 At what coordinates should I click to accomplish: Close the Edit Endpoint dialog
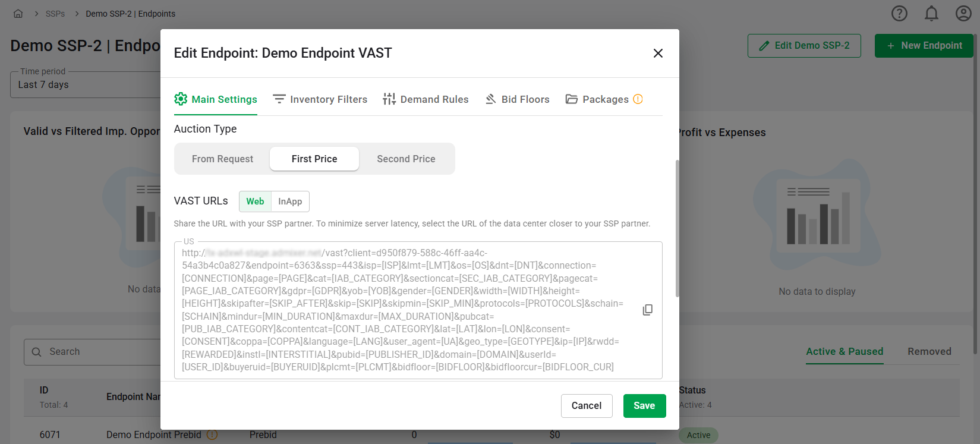(x=658, y=53)
